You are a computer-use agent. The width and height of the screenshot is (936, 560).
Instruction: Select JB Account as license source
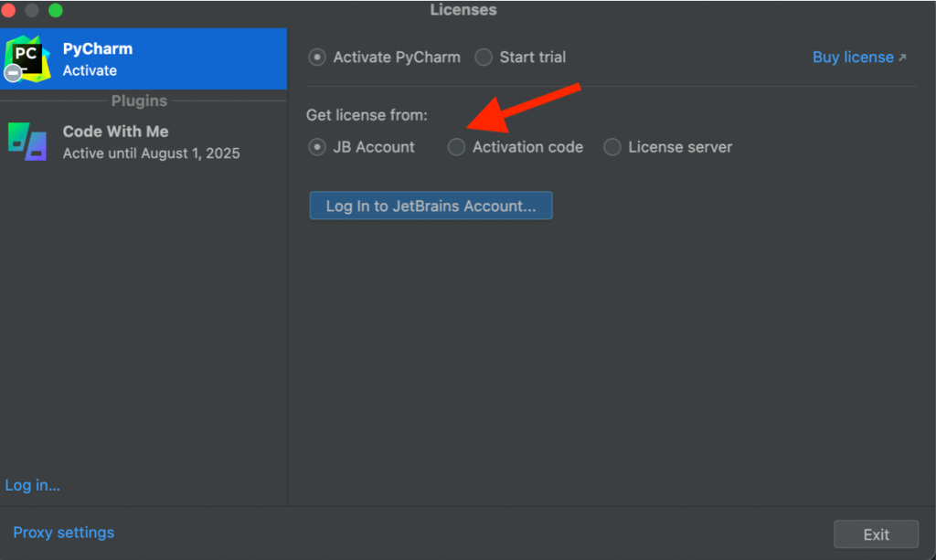(317, 147)
